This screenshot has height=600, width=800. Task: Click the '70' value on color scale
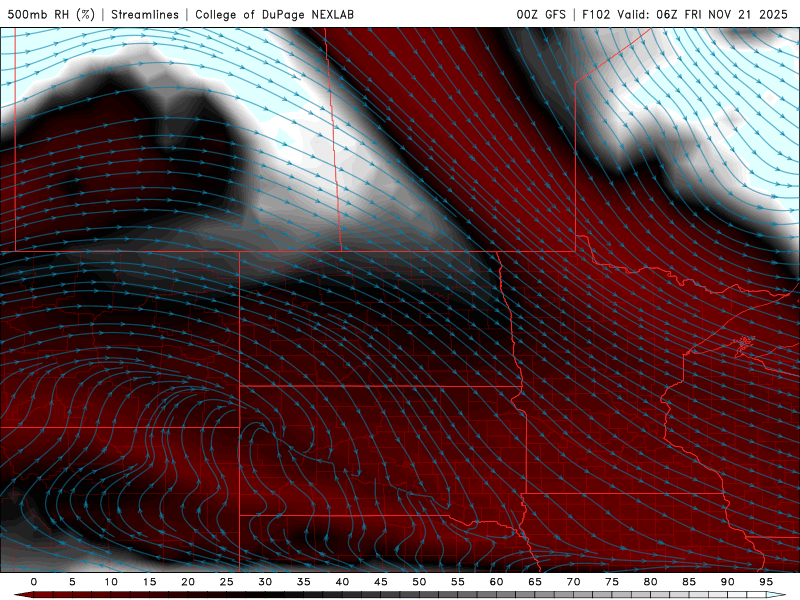pos(573,582)
